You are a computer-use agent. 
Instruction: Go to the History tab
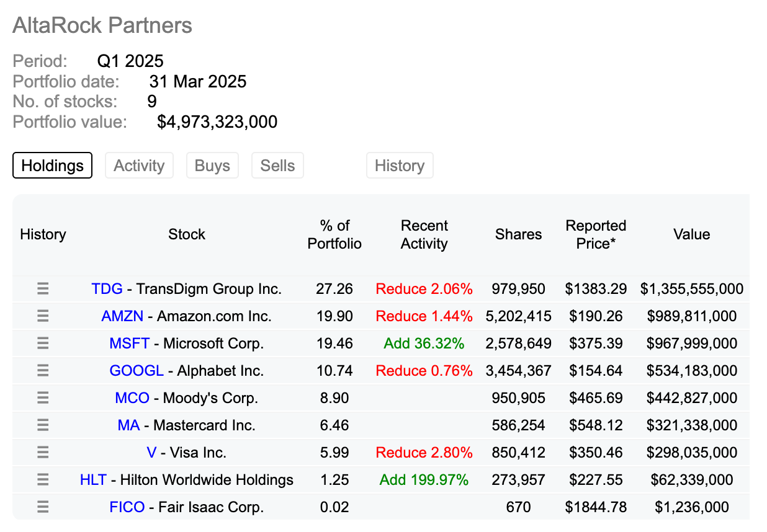pos(400,166)
